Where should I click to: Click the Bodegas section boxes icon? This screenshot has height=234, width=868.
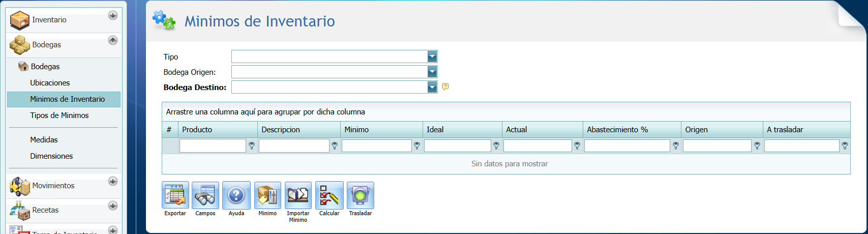tap(20, 45)
